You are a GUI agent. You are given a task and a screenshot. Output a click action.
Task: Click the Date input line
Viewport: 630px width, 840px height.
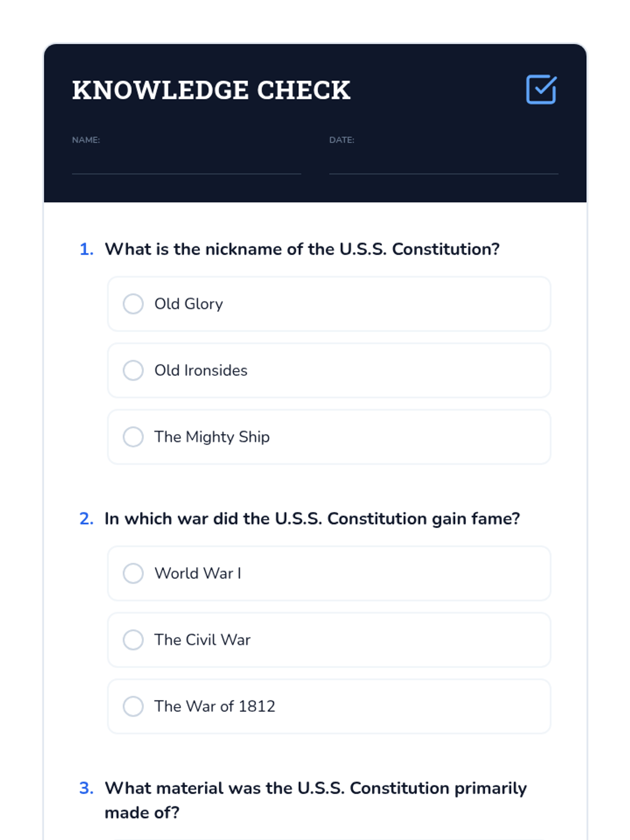point(443,164)
